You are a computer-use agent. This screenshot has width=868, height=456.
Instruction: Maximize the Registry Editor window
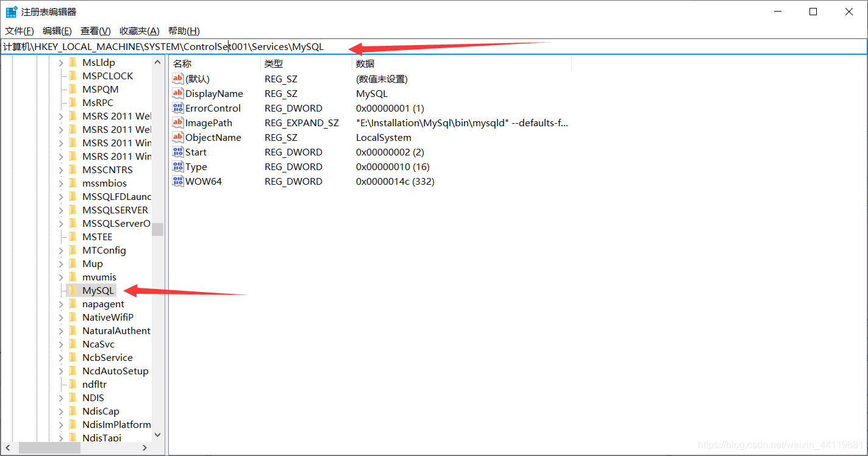(x=813, y=12)
